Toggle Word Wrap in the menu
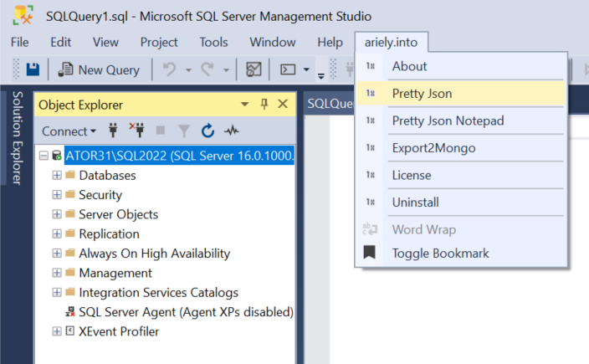Image resolution: width=589 pixels, height=364 pixels. point(461,229)
